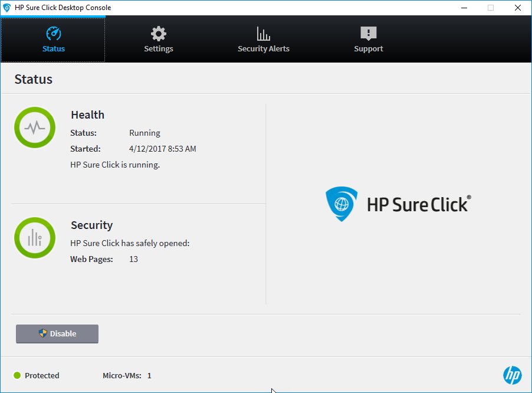Open the Security Alerts tab

coord(263,40)
